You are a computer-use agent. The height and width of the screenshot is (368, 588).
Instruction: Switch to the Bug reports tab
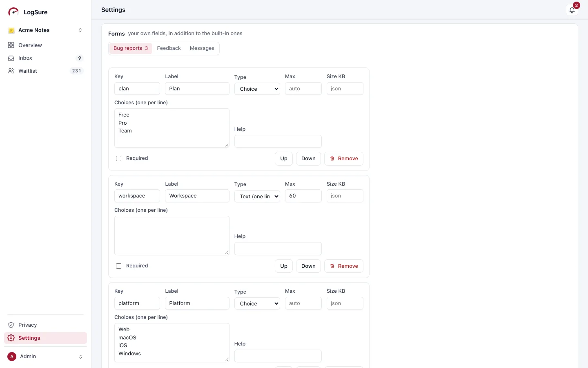click(131, 48)
